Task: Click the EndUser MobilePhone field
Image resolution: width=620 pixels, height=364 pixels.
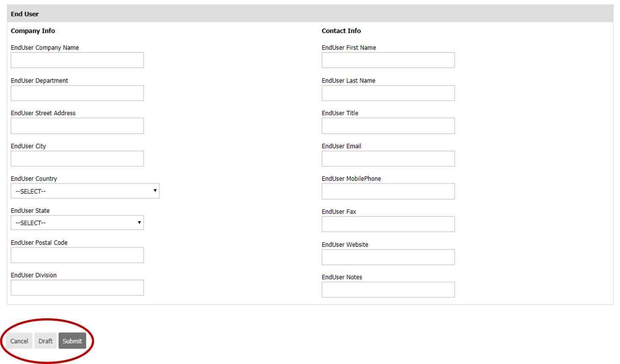Action: 388,191
